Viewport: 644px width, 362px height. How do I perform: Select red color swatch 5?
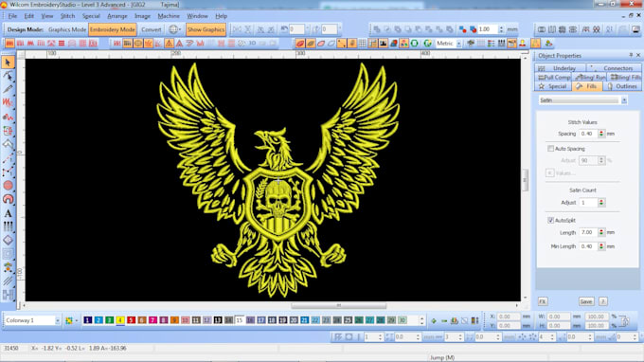point(131,320)
